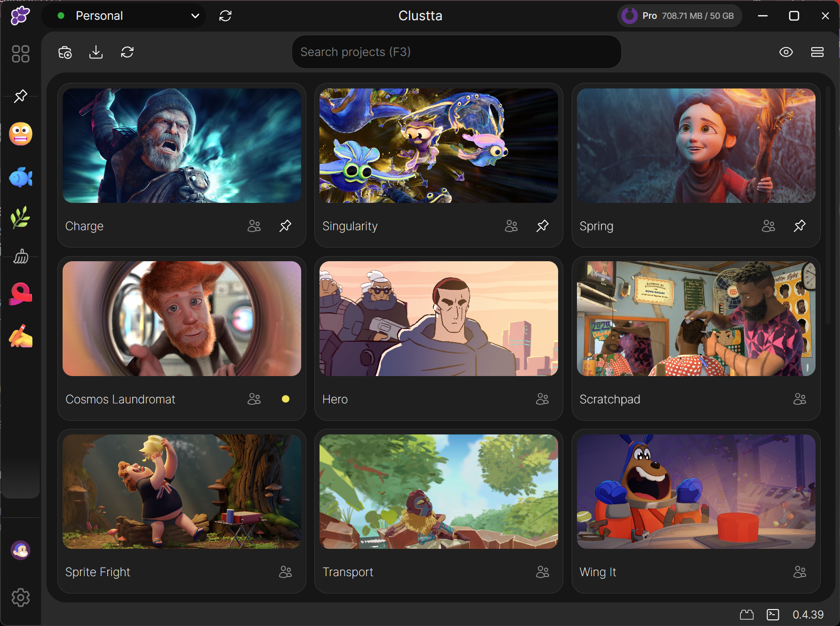Open the Spring project thumbnail
The height and width of the screenshot is (626, 840).
tap(696, 146)
